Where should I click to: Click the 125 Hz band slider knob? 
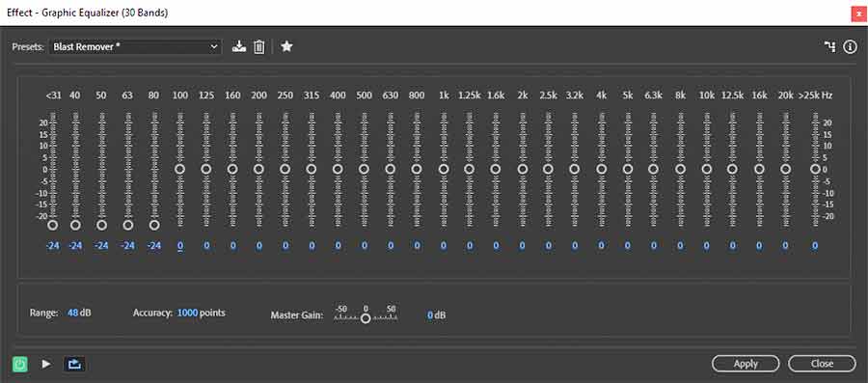pos(206,169)
